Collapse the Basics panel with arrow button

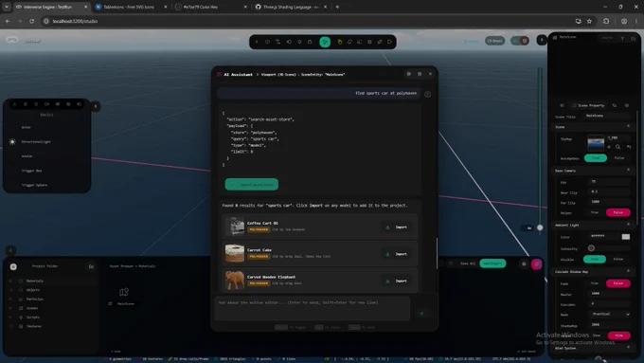click(96, 106)
